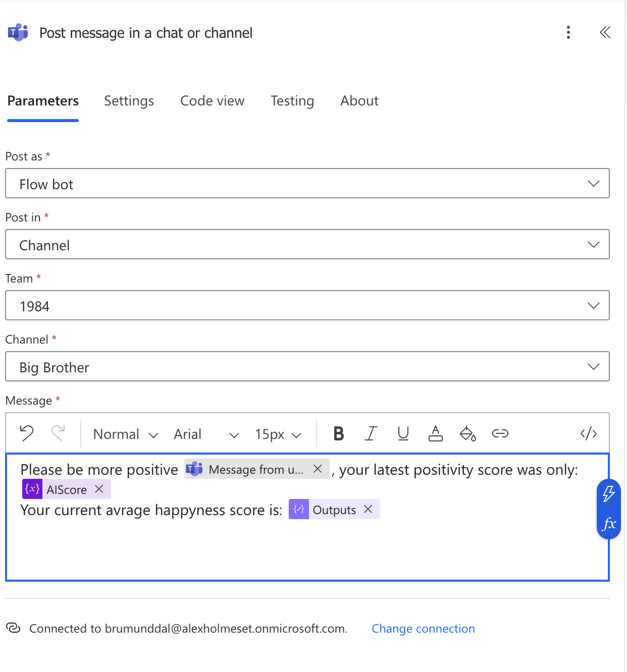Open the font color picker
The width and height of the screenshot is (627, 672).
click(x=435, y=433)
